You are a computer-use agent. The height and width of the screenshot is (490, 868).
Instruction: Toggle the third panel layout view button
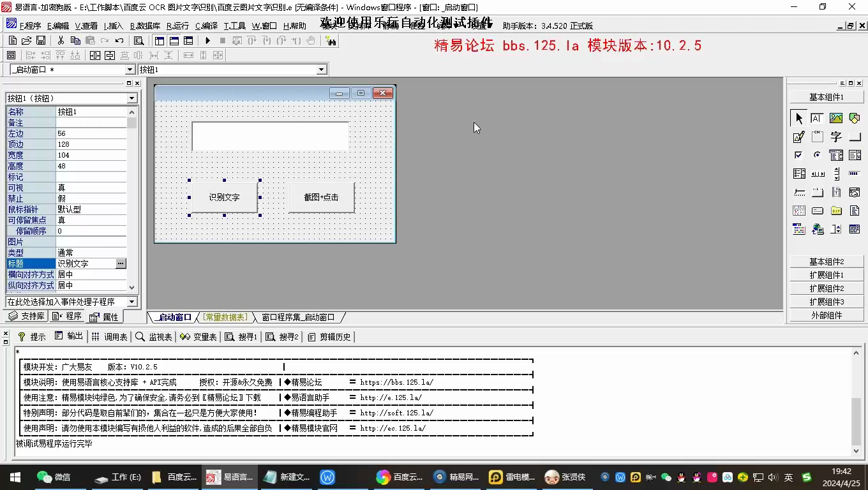click(188, 40)
